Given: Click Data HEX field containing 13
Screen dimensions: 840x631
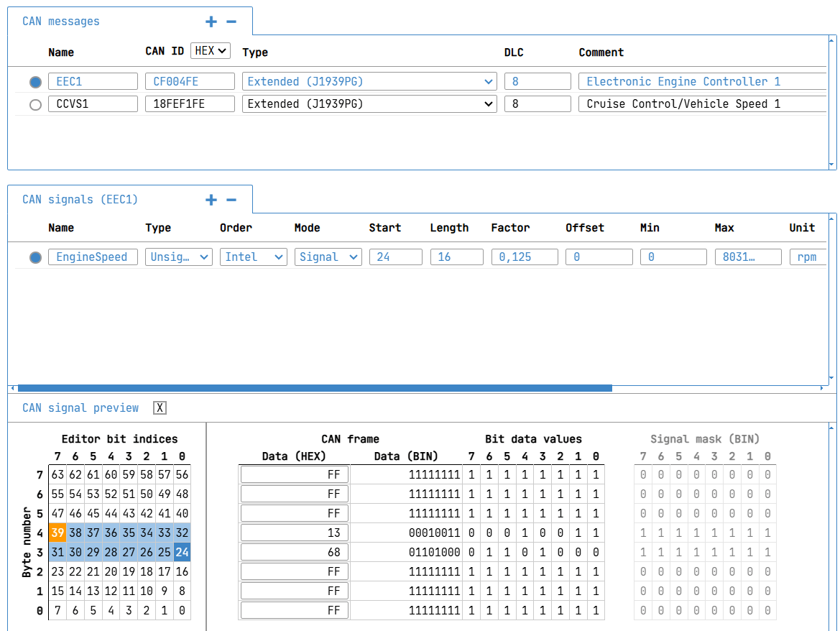Looking at the screenshot, I should pos(295,533).
